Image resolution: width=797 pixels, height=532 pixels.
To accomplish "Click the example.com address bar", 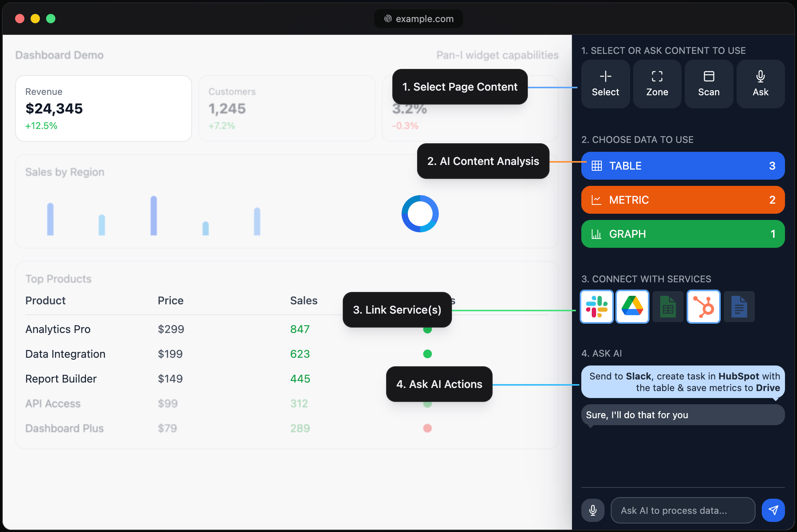I will tap(419, 19).
